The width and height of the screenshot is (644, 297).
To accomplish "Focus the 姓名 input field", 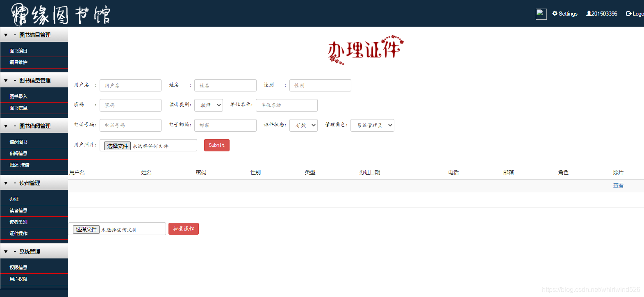I will point(225,85).
